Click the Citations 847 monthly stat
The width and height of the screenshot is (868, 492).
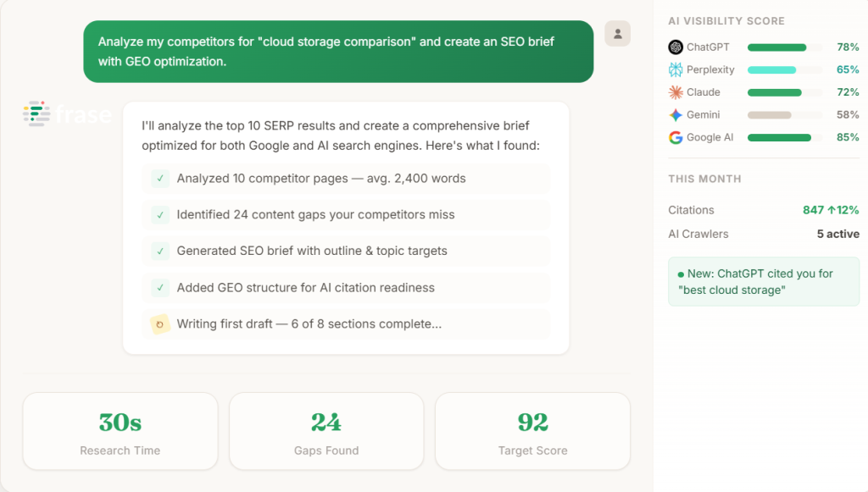pos(763,210)
